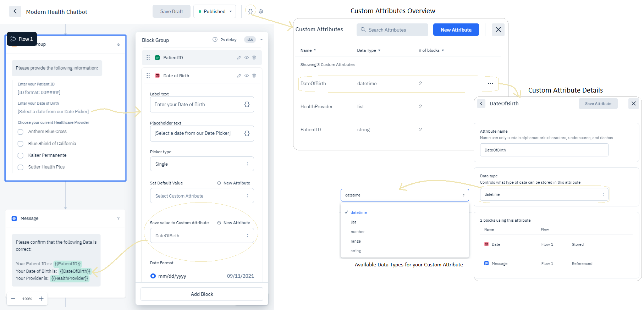Sort attributes by Data Type column
Image resolution: width=644 pixels, height=310 pixels.
[x=369, y=50]
